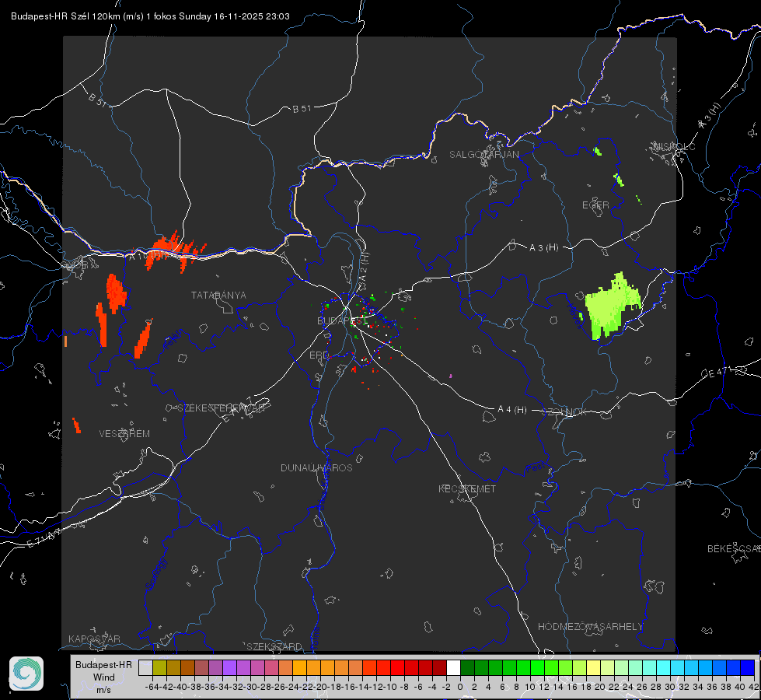Click the olive swatch above -64

(159, 667)
